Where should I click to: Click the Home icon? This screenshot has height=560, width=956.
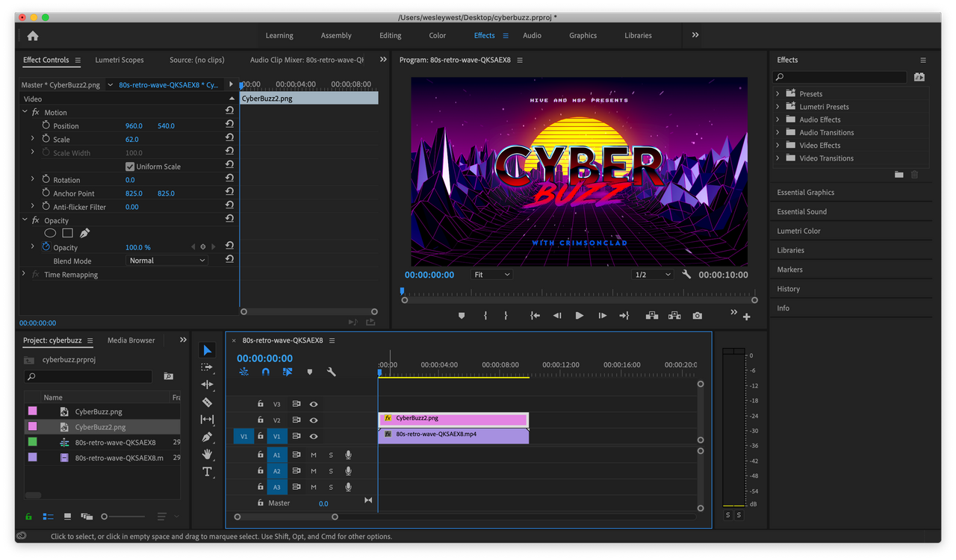[x=32, y=35]
